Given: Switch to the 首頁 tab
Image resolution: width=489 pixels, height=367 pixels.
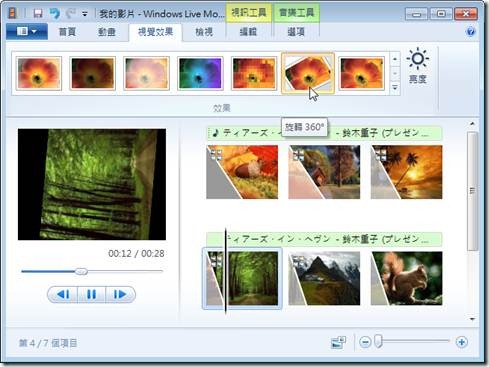Looking at the screenshot, I should tap(67, 32).
